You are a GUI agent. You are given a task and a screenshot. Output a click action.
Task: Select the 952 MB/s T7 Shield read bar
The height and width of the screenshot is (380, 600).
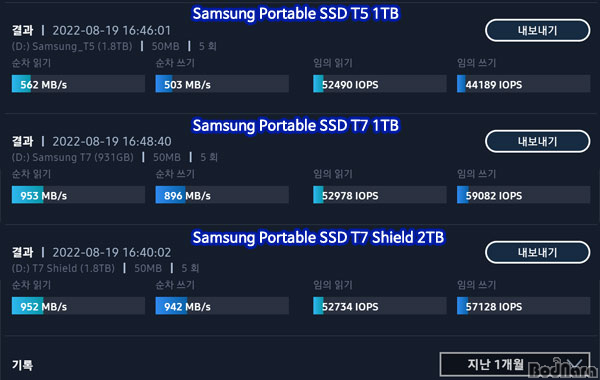(78, 306)
